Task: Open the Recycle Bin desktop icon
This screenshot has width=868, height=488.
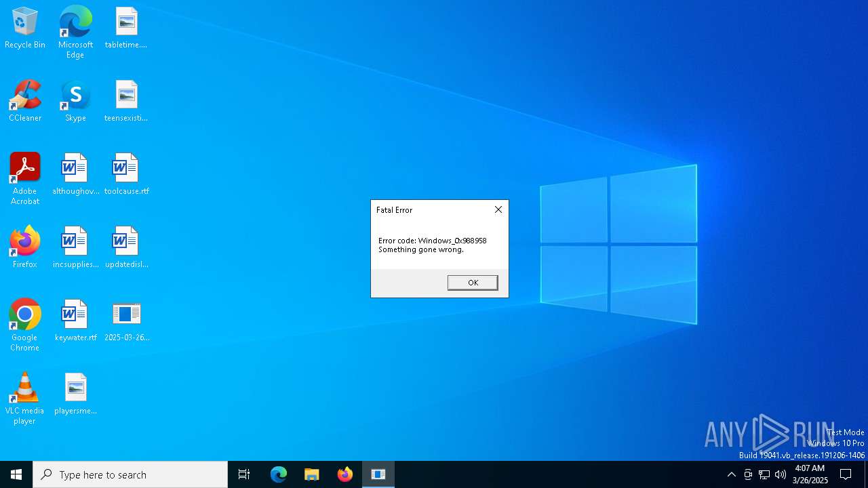Action: point(25,28)
